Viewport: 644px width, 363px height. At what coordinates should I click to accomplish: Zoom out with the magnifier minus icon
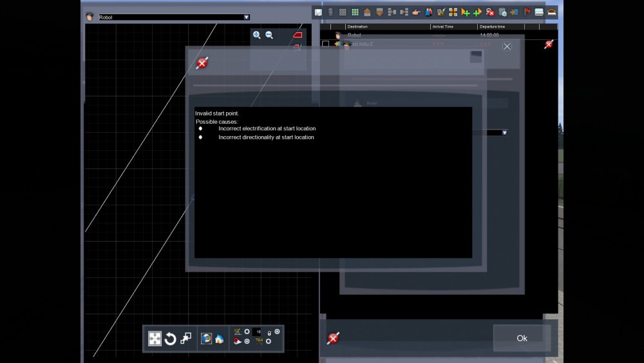[x=269, y=35]
